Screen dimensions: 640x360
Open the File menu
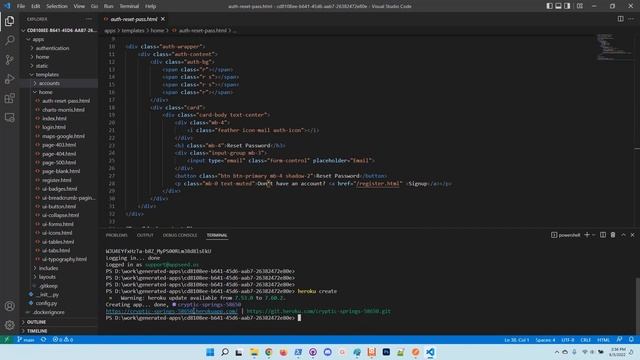(x=21, y=6)
